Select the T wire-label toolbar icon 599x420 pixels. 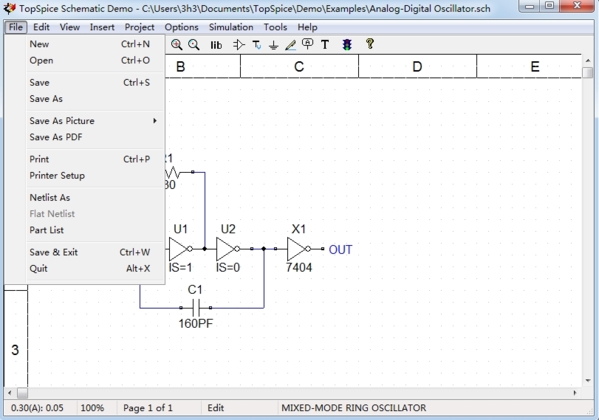coord(257,45)
